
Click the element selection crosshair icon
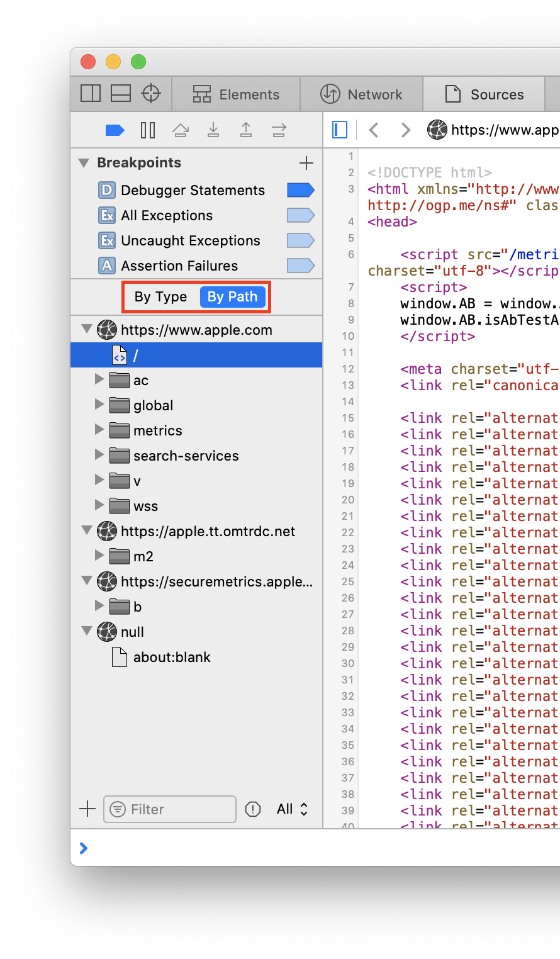coord(151,94)
